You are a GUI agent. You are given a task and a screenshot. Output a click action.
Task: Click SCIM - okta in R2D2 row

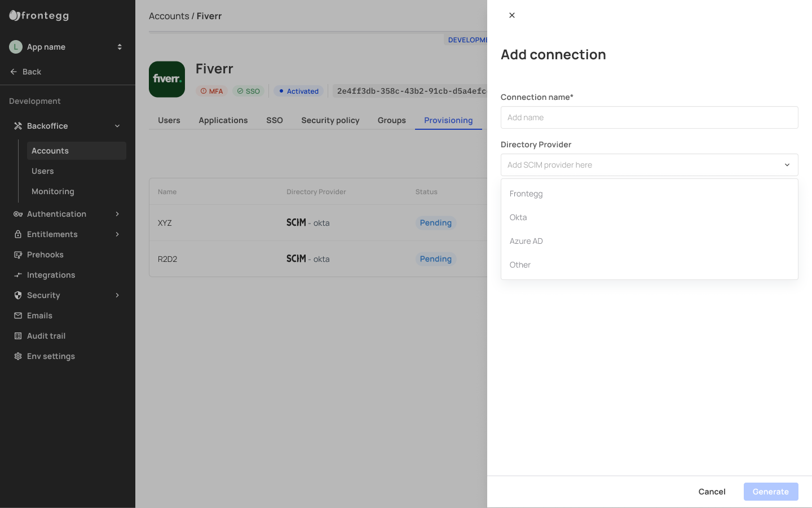308,259
